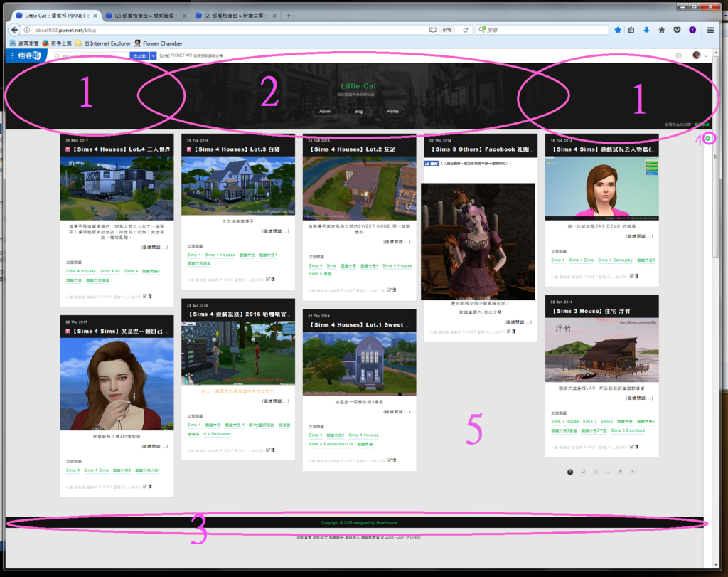Open post 【Sims 4 Houses】Lot.2 灰泥
The width and height of the screenshot is (728, 577).
coord(353,149)
